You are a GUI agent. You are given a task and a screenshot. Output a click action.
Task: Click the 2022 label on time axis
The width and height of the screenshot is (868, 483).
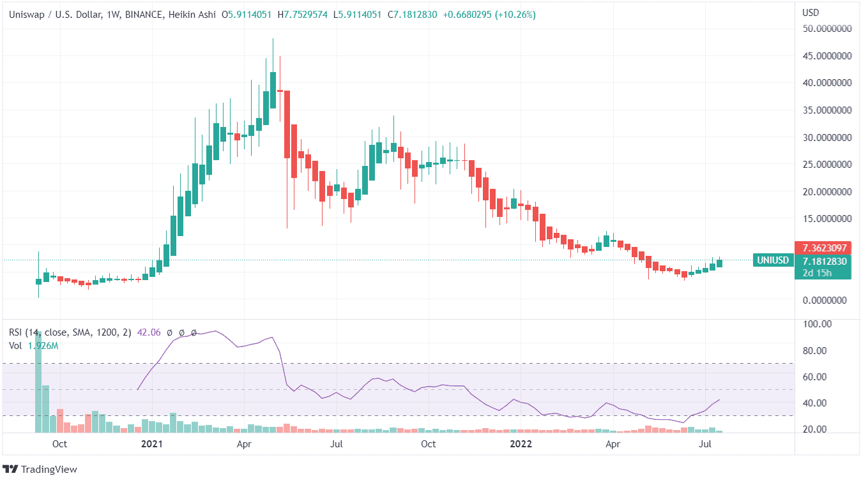click(522, 444)
